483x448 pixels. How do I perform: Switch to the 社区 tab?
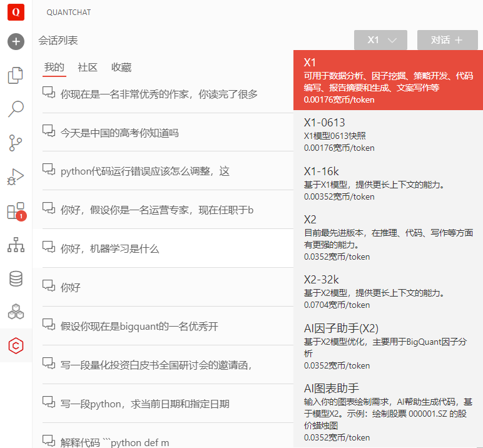tap(88, 68)
